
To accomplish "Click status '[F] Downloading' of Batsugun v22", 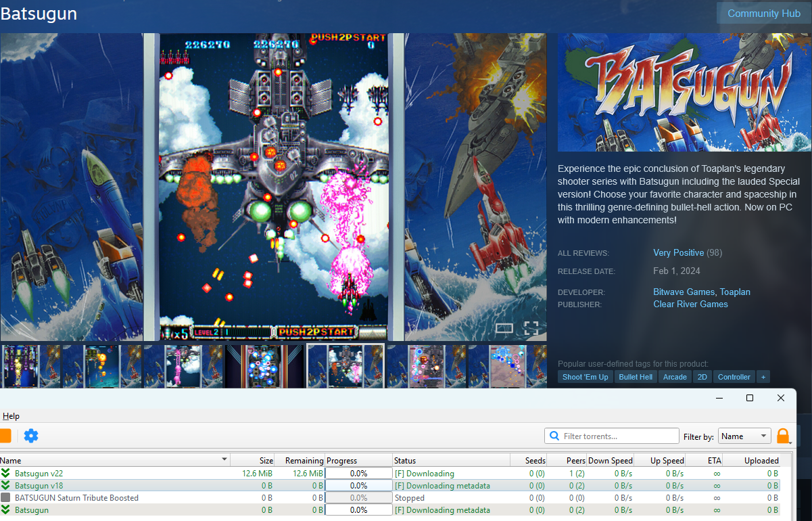I will coord(424,474).
